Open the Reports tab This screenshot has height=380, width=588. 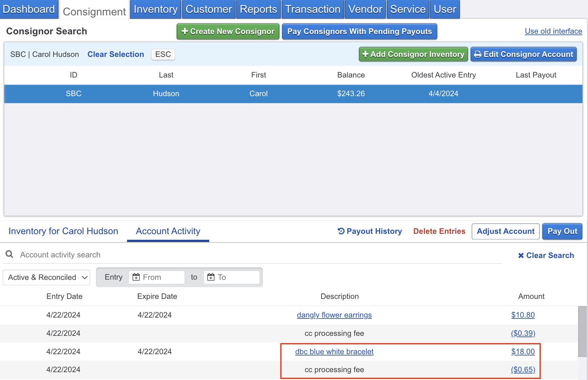click(258, 9)
